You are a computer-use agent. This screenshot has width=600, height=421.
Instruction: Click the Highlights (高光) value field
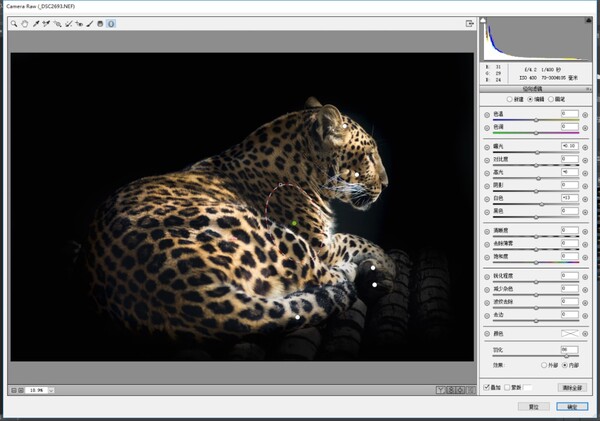click(570, 172)
